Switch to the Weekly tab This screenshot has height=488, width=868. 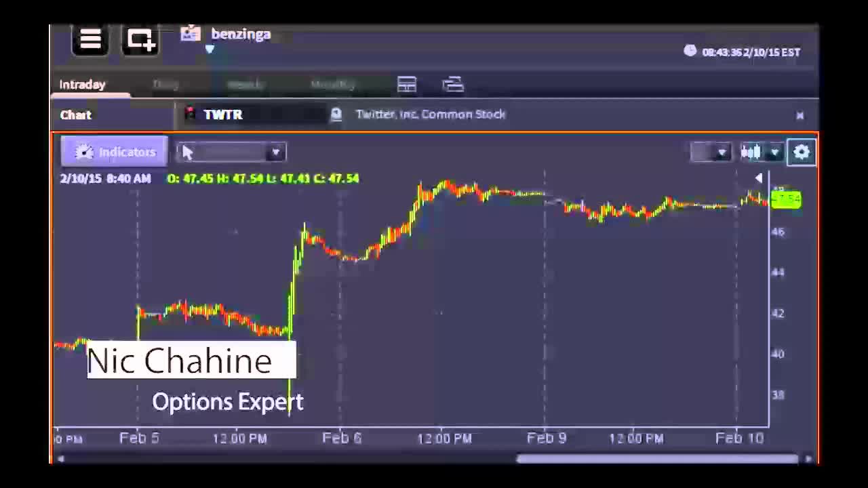tap(245, 85)
